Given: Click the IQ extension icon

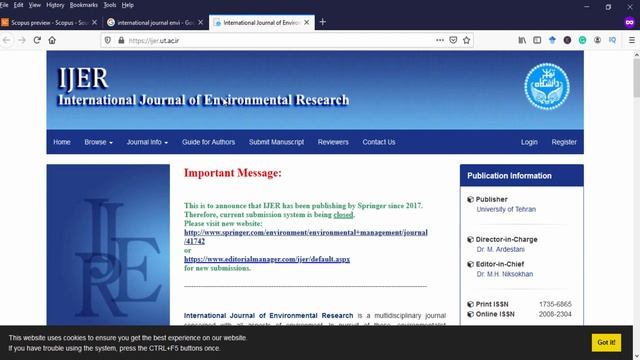Looking at the screenshot, I should [612, 40].
